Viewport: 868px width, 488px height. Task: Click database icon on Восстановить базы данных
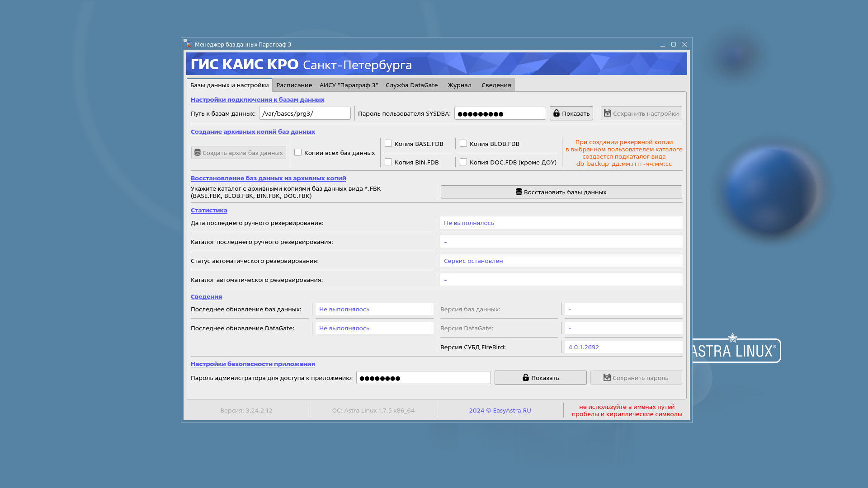(519, 192)
